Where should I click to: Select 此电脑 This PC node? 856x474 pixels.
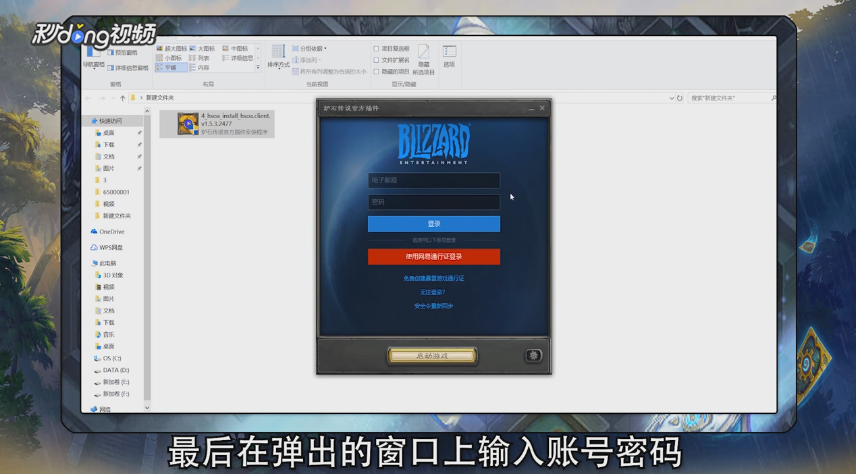tap(104, 263)
